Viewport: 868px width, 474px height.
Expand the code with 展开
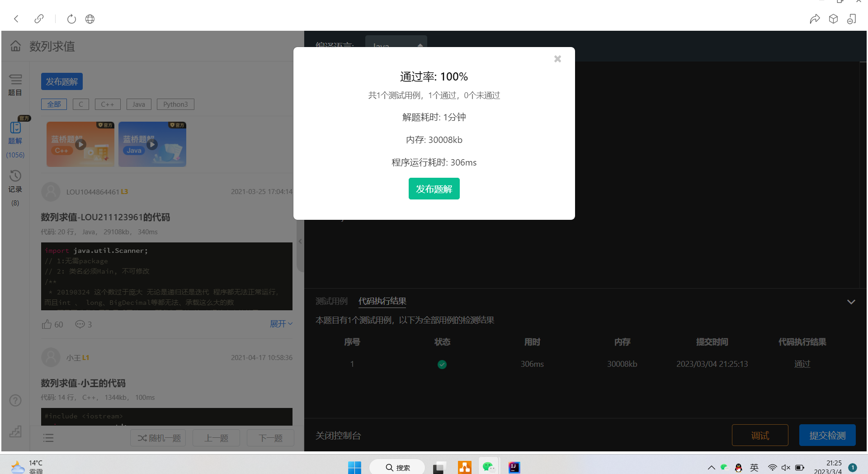(281, 324)
